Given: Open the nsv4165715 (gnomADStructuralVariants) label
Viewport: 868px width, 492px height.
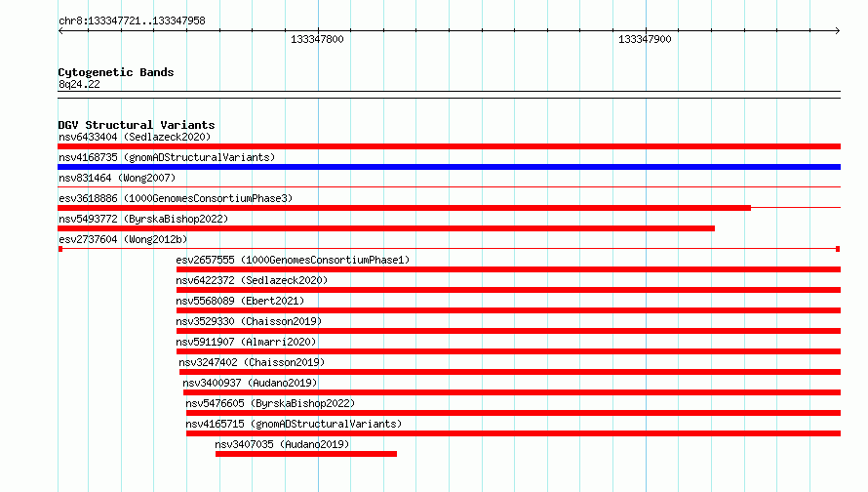Looking at the screenshot, I should tap(294, 424).
